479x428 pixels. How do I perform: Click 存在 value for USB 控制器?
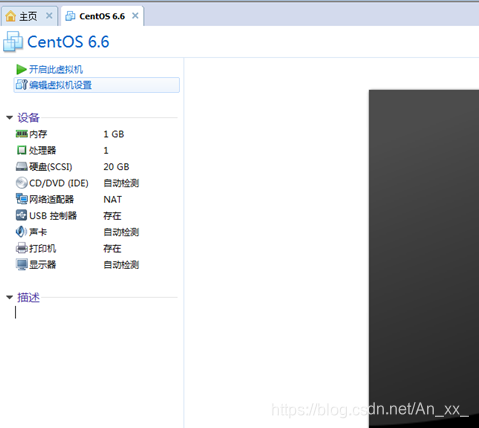pyautogui.click(x=112, y=216)
